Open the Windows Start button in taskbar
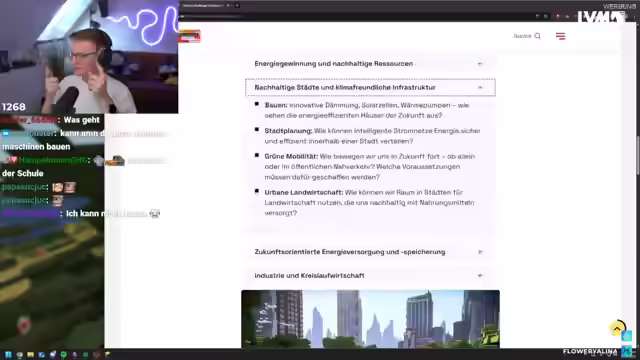Viewport: 640px width, 360px height. (8, 355)
